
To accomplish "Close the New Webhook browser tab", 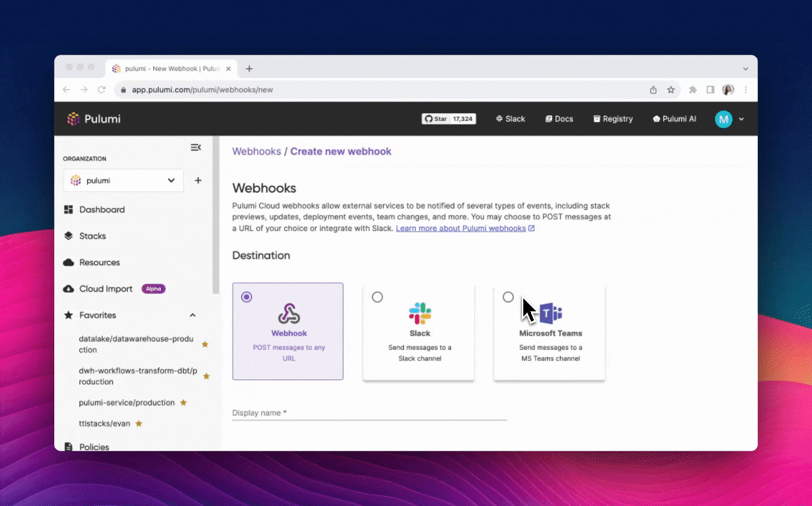I will coord(228,68).
